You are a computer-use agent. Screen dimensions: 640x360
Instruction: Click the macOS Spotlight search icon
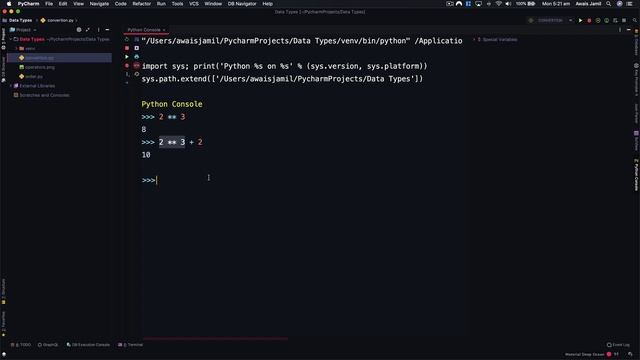pos(609,4)
